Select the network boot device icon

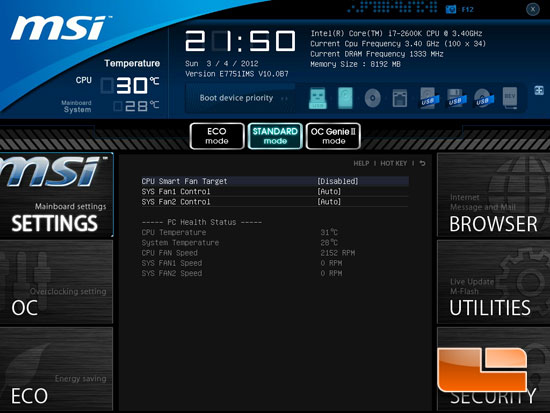click(400, 98)
